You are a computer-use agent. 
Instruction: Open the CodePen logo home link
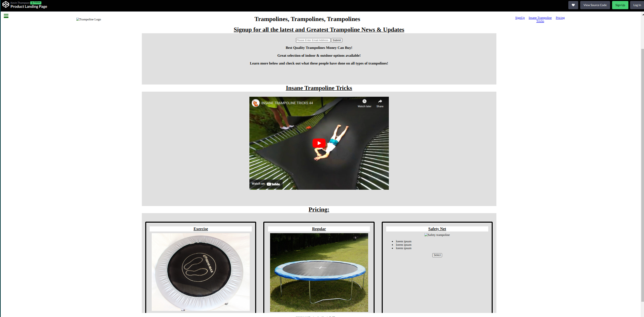[x=6, y=5]
